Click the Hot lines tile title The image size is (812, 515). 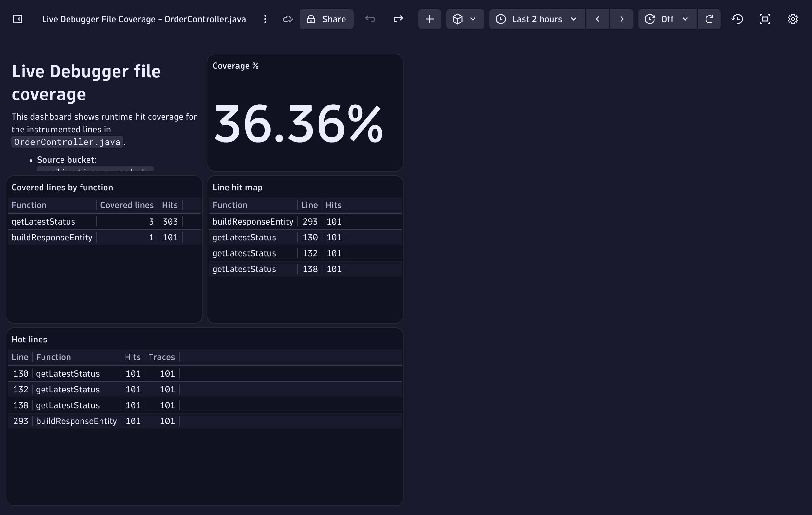click(x=29, y=340)
